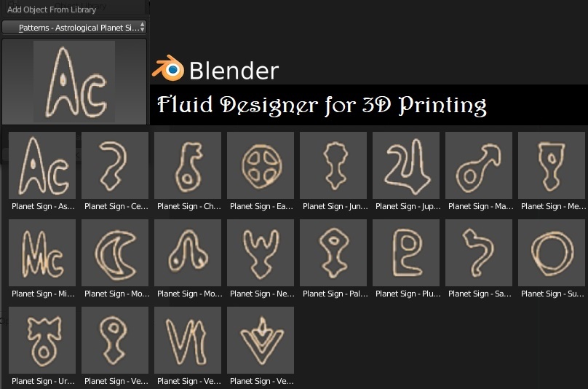Select the Saturn planet sign icon

click(x=479, y=253)
